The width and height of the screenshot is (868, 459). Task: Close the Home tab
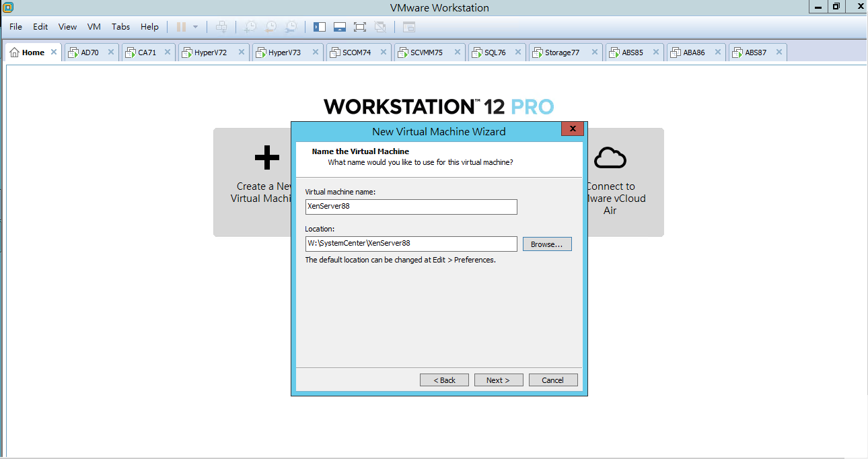pos(54,52)
